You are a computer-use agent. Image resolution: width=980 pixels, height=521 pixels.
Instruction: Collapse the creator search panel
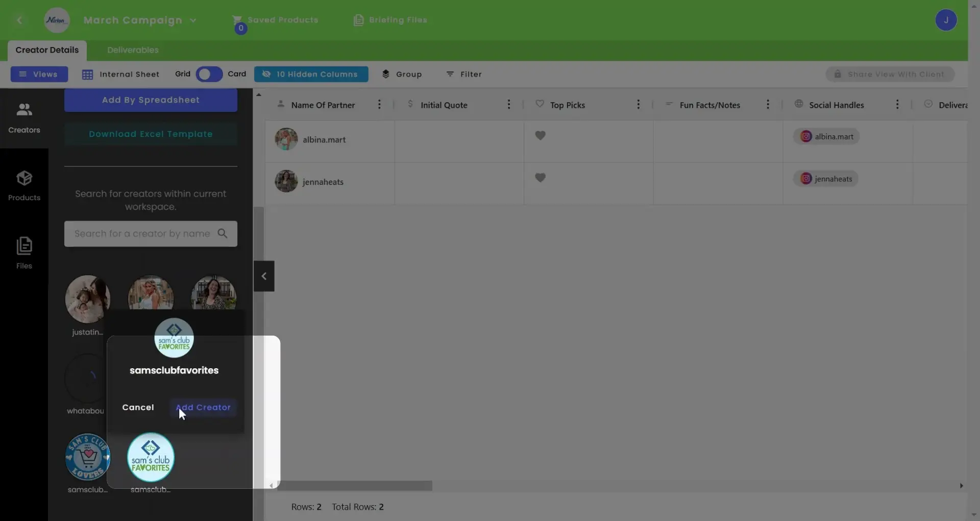(x=264, y=276)
